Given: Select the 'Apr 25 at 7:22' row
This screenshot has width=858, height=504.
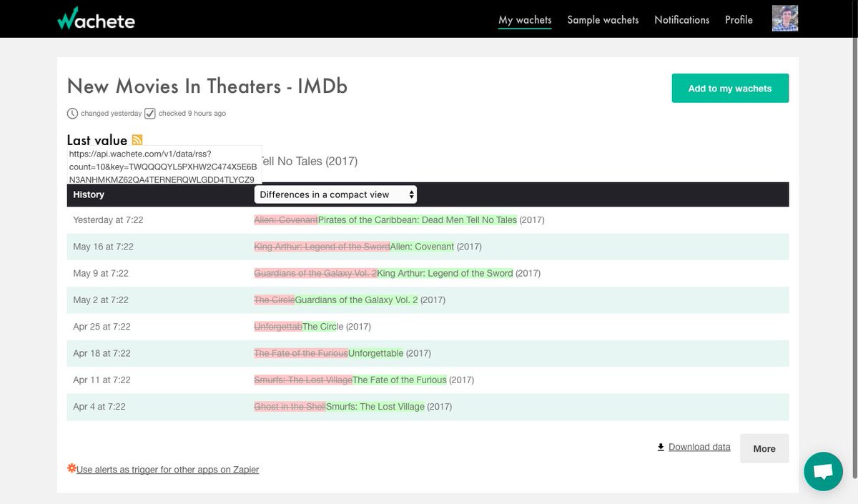Looking at the screenshot, I should 428,327.
